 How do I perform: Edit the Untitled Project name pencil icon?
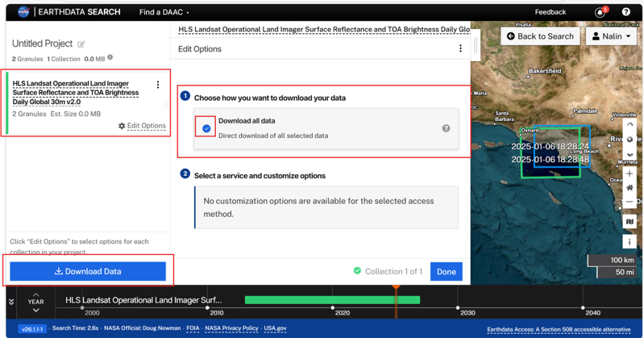pos(81,44)
